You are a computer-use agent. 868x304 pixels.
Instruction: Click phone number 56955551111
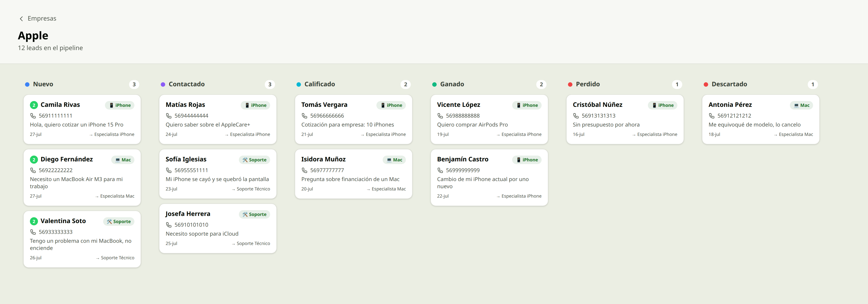pos(191,170)
